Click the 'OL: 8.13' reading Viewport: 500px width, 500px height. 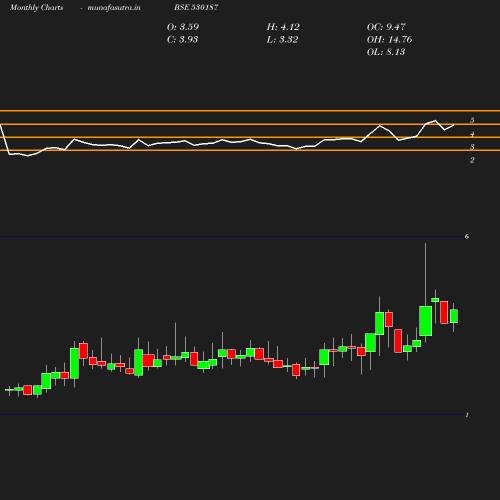tap(386, 52)
